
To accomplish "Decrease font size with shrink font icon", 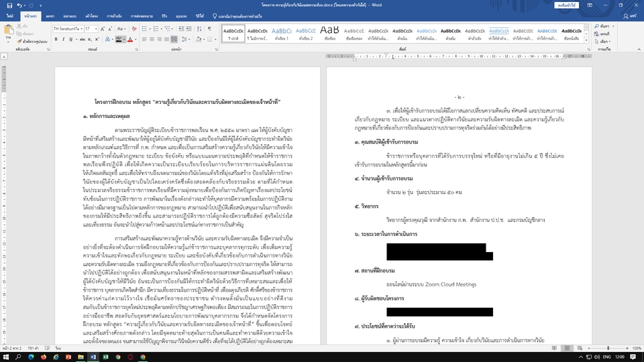I will click(x=109, y=29).
